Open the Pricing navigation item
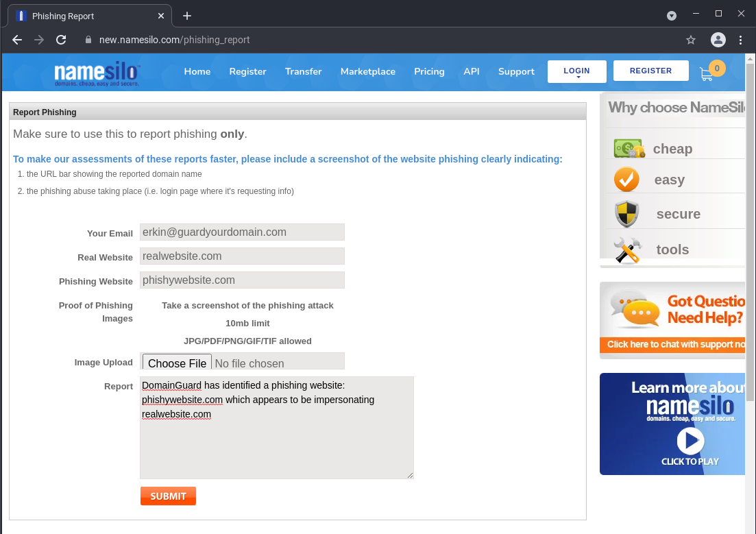Screen dimensions: 756x534 point(429,71)
